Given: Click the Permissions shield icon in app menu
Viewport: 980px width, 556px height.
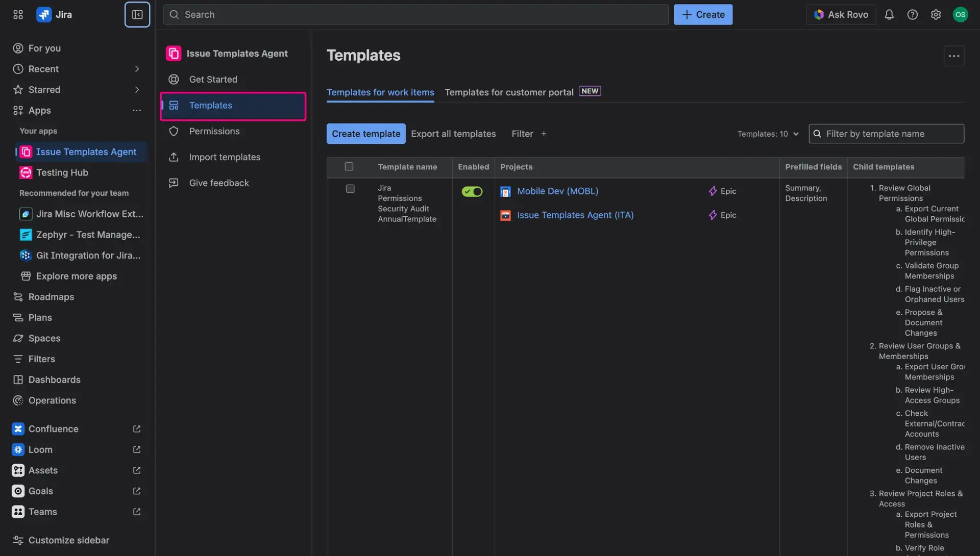Looking at the screenshot, I should click(x=174, y=131).
